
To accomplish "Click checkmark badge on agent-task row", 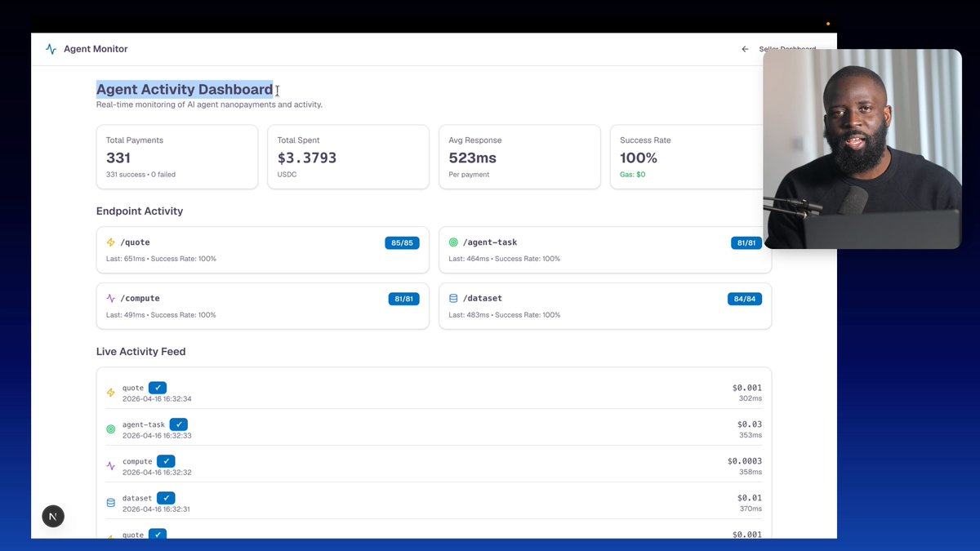I will click(x=179, y=424).
